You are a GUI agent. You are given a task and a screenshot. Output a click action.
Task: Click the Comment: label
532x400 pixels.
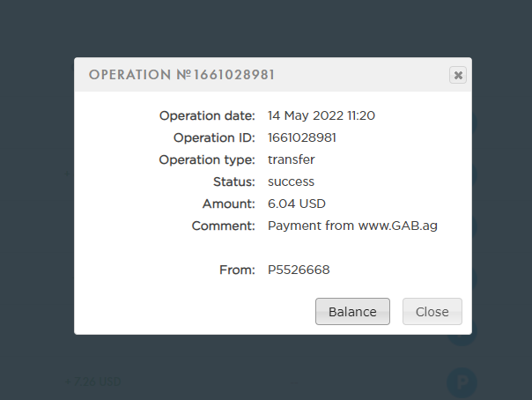(x=223, y=226)
